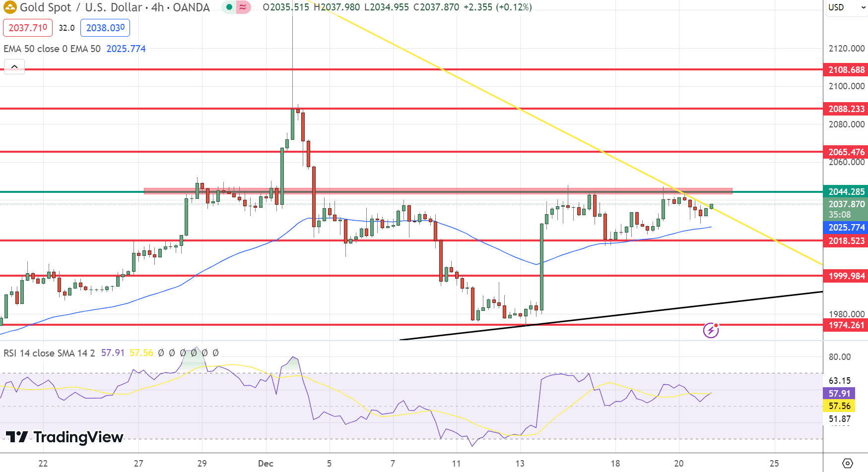Click the TradingView logo
This screenshot has width=868, height=472.
point(65,437)
